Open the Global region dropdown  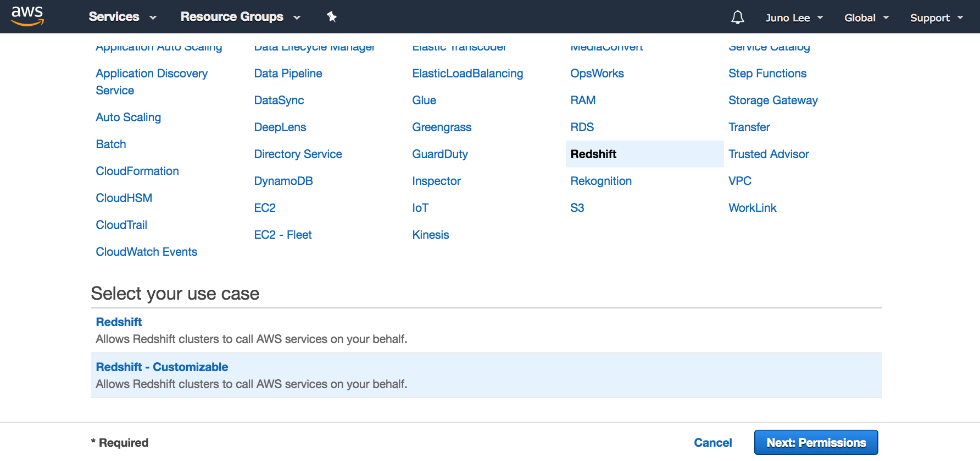866,18
